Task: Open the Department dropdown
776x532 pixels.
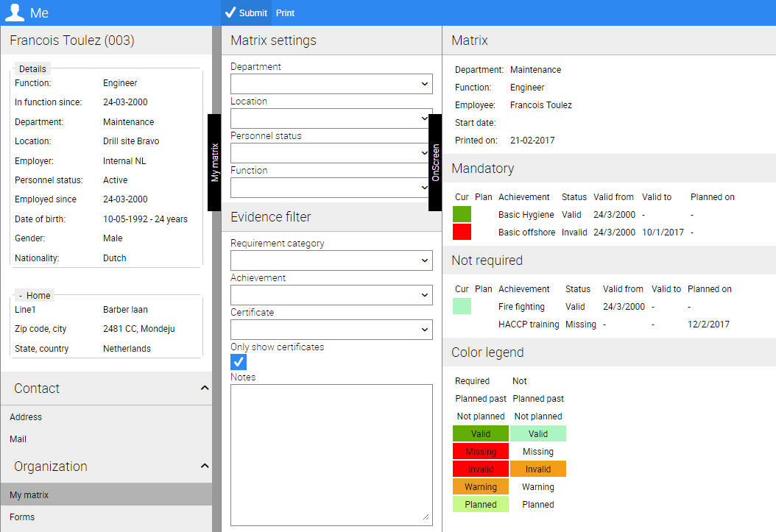Action: pyautogui.click(x=331, y=84)
